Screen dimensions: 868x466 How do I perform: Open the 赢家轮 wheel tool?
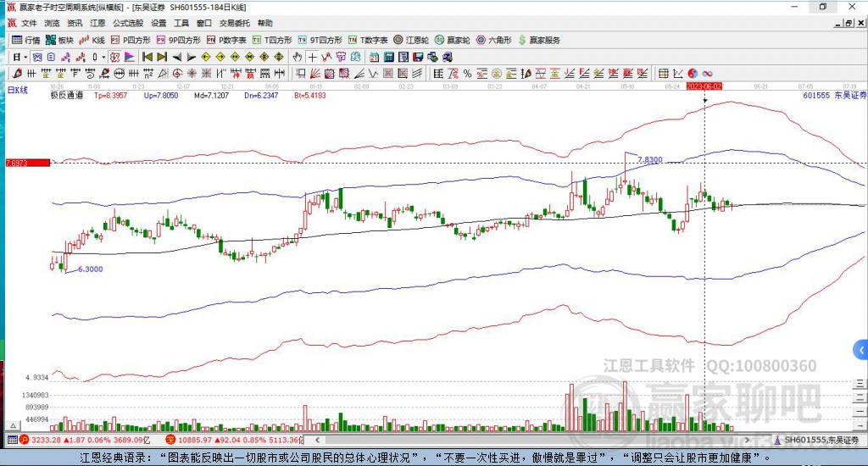[x=453, y=40]
